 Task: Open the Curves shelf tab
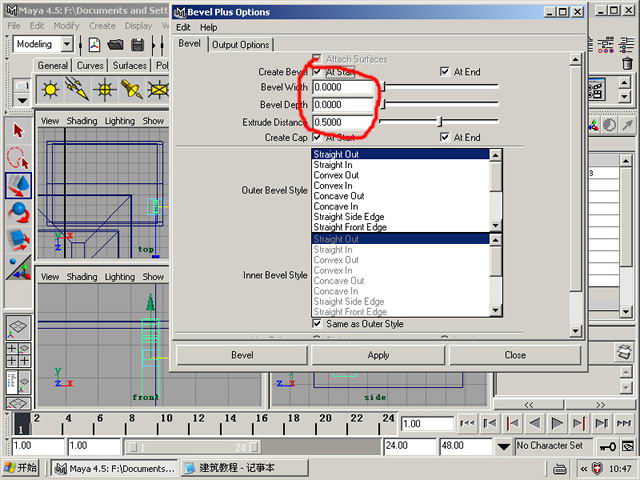[x=90, y=66]
